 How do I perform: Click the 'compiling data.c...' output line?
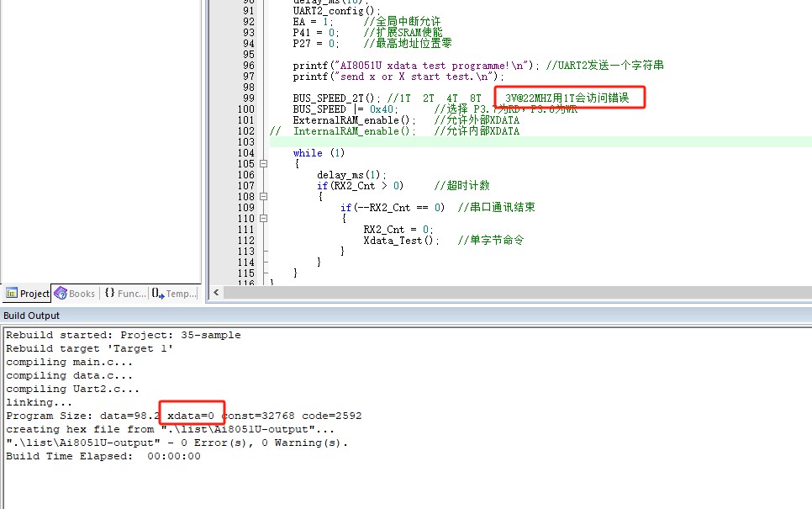70,375
